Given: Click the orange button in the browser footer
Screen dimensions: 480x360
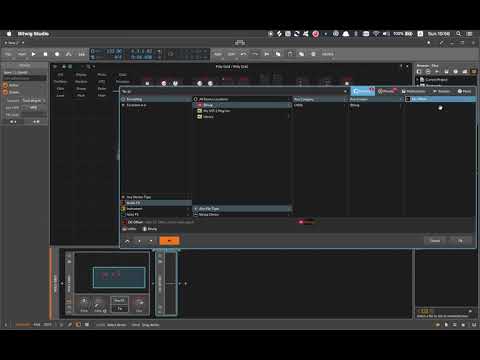Looking at the screenshot, I should (x=169, y=240).
